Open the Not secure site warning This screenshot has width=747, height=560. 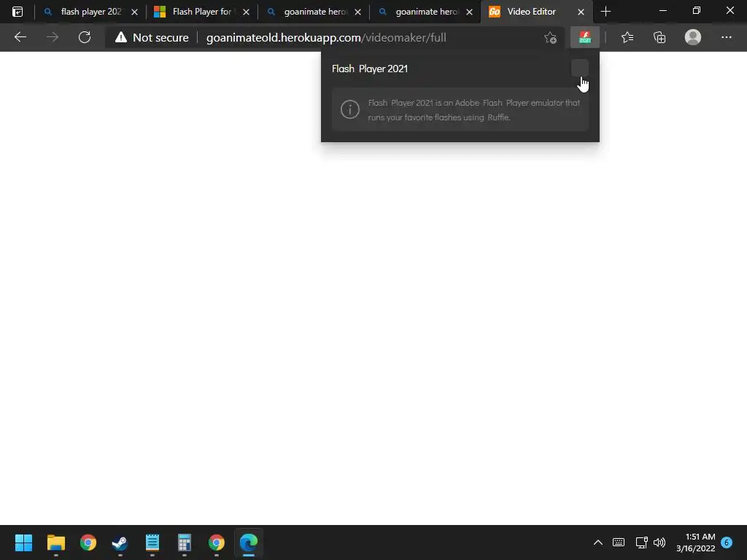click(x=152, y=38)
